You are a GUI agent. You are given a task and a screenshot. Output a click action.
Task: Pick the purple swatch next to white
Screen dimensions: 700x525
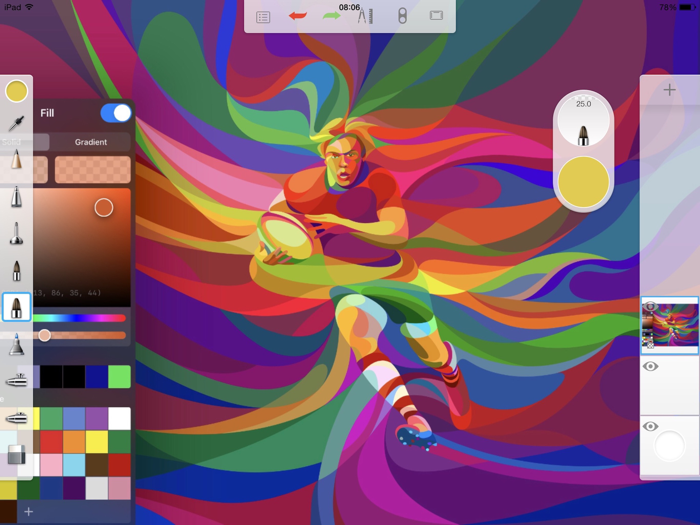coord(97,419)
